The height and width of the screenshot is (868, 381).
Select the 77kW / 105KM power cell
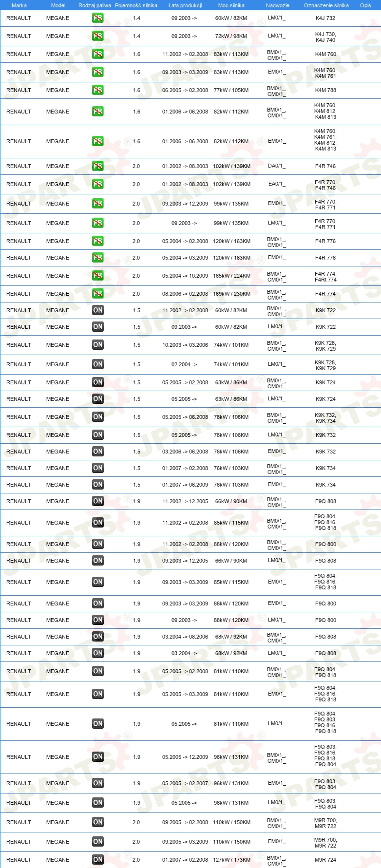[x=231, y=90]
